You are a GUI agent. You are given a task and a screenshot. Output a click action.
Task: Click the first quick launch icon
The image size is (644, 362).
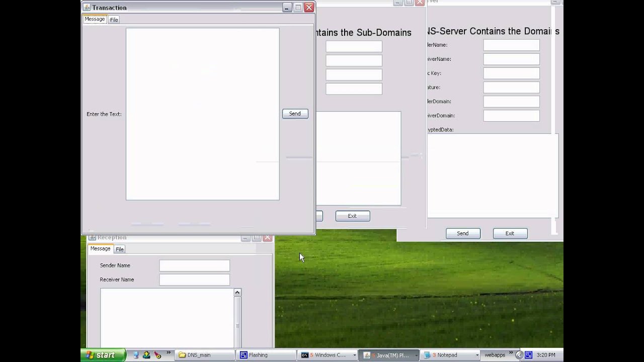pyautogui.click(x=136, y=355)
